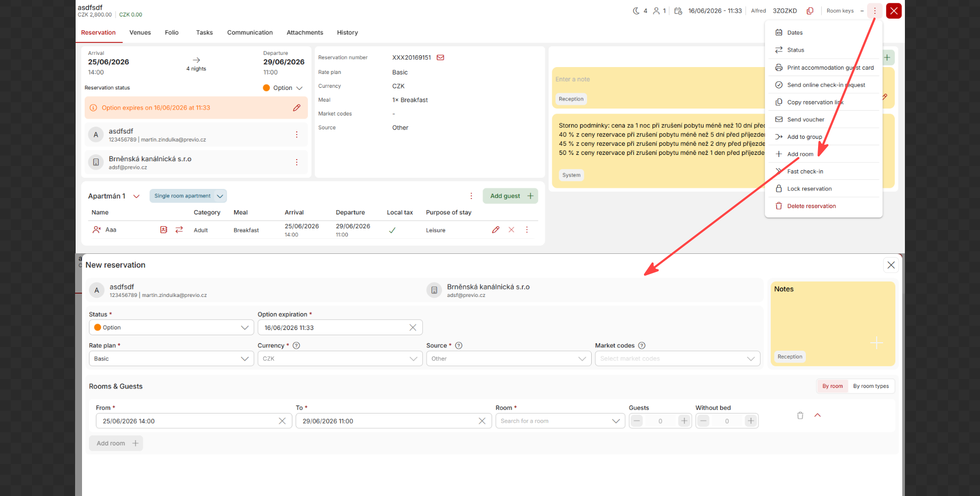Click the System tag on storno note
Screen dimensions: 980x496
571,175
